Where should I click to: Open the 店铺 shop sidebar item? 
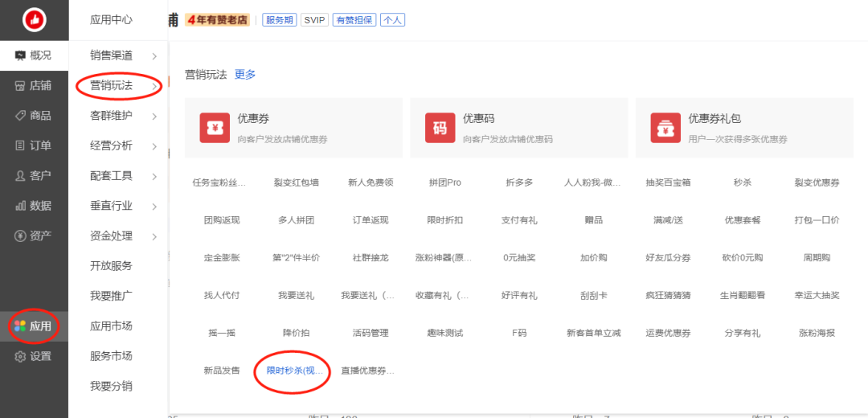[35, 85]
